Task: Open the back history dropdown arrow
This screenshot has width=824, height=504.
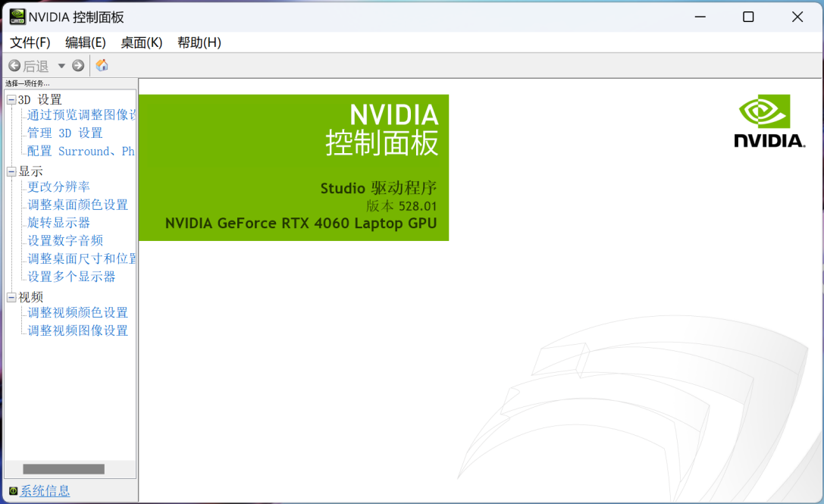Action: point(61,66)
